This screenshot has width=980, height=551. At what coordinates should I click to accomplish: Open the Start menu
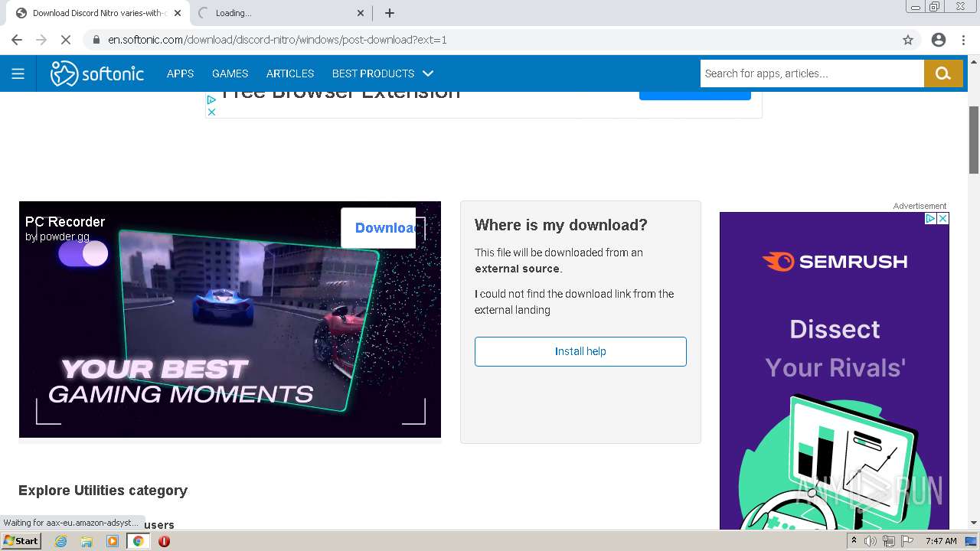coord(21,541)
